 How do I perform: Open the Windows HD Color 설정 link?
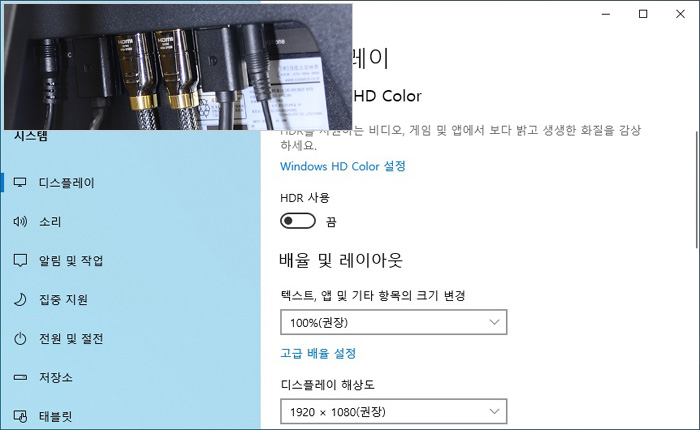coord(343,166)
